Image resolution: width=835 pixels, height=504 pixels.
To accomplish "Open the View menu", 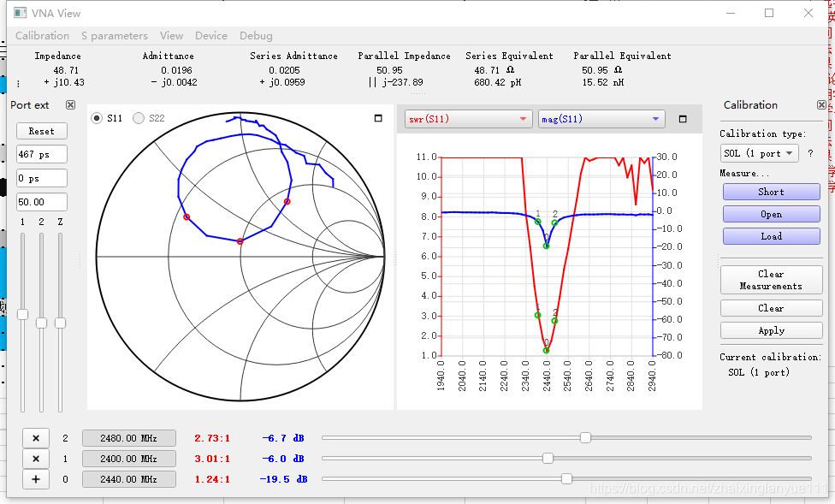I will pyautogui.click(x=171, y=36).
